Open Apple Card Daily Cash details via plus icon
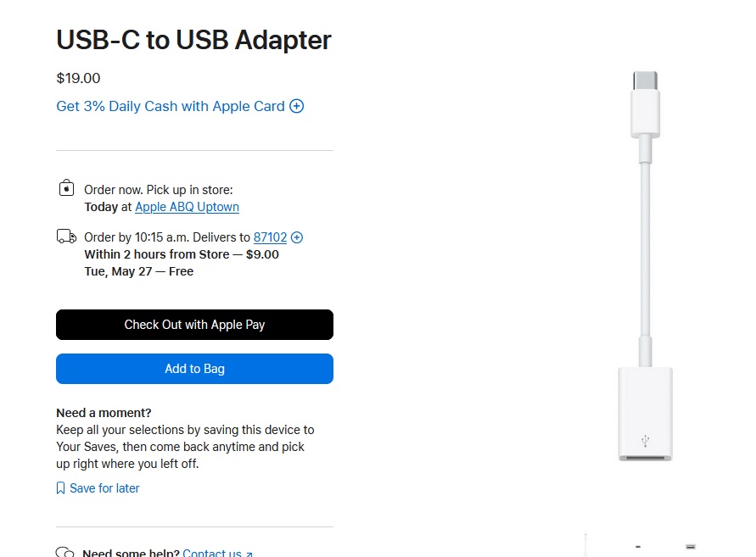The height and width of the screenshot is (557, 756). (296, 106)
